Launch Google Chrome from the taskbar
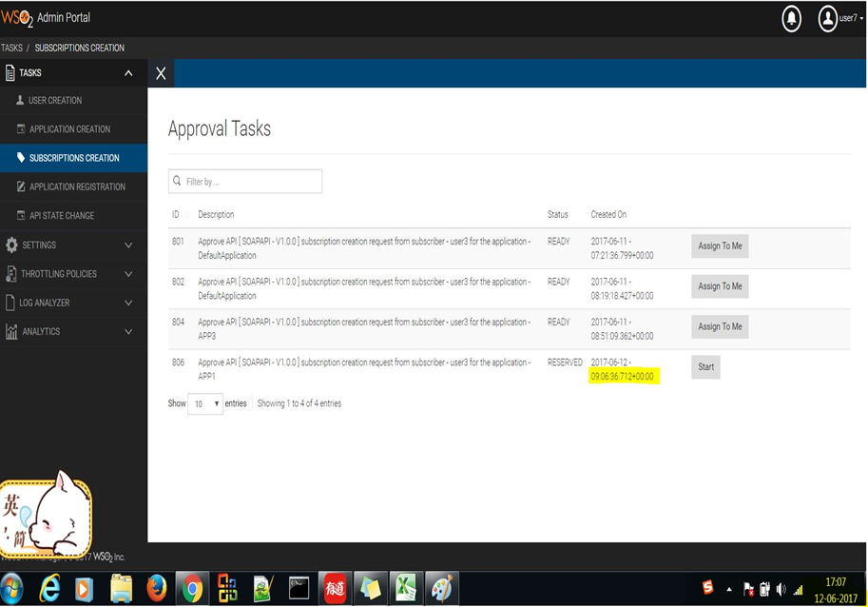Viewport: 868px width, 607px height. coord(195,589)
